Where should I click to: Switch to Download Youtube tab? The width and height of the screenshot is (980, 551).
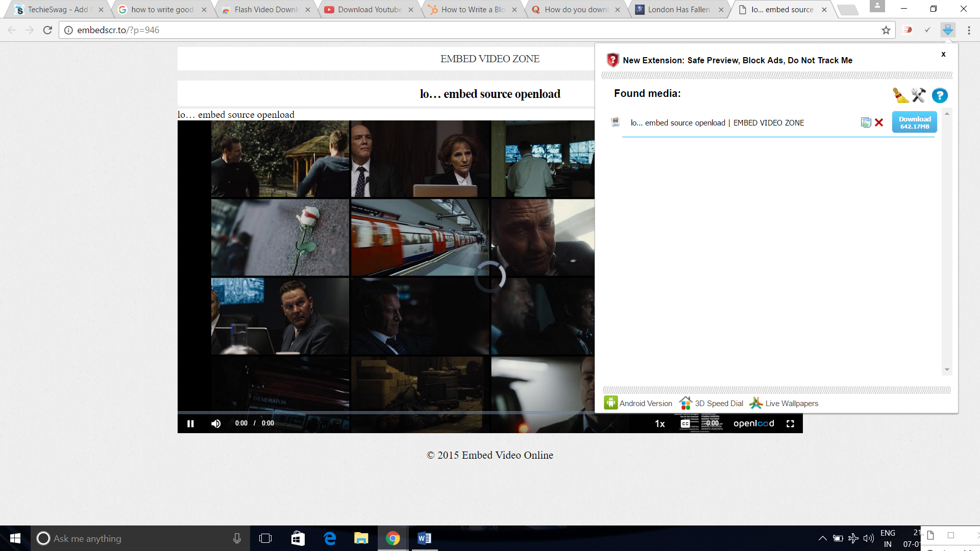pyautogui.click(x=369, y=9)
